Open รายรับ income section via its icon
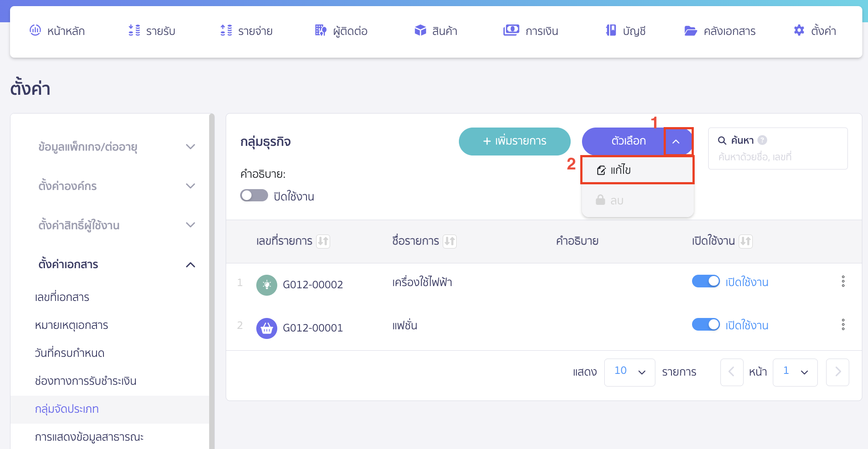This screenshot has width=868, height=449. (x=134, y=31)
